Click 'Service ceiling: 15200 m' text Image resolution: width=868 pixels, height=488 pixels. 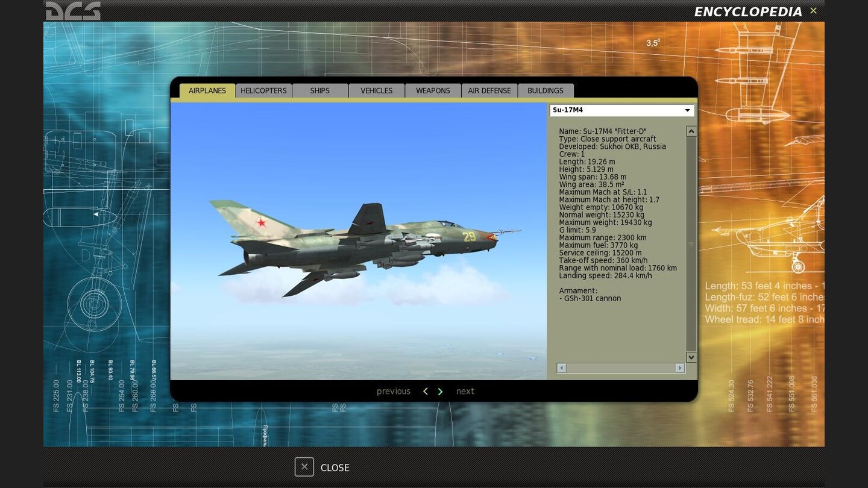[x=600, y=253]
